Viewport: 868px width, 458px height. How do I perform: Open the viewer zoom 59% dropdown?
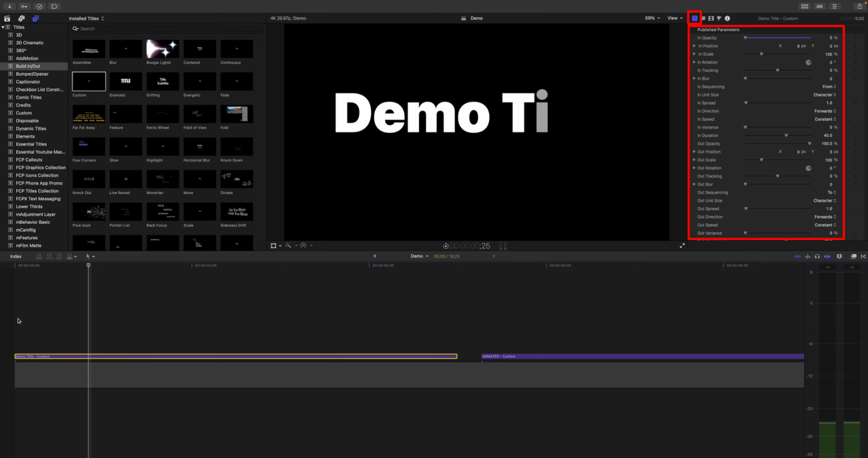[652, 18]
